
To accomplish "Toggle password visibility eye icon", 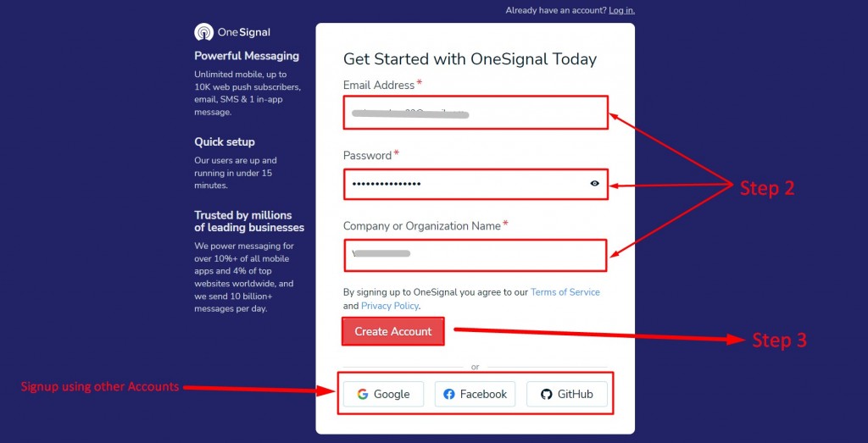I will pos(594,184).
